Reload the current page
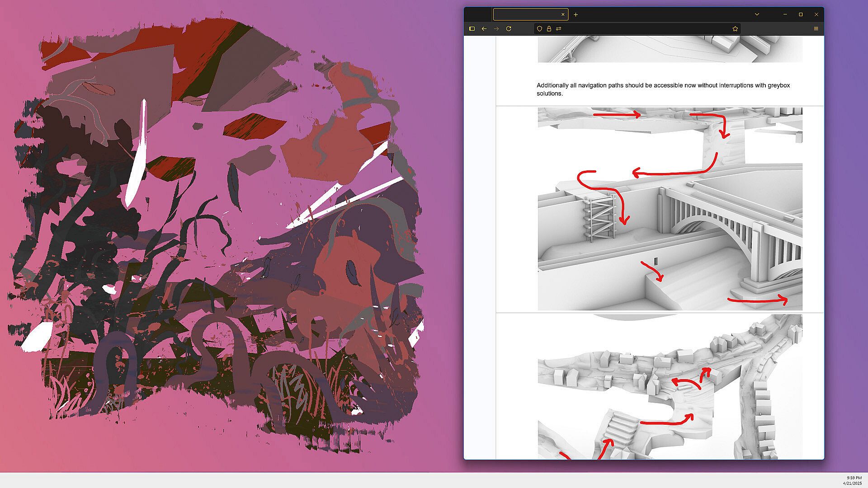Image resolution: width=868 pixels, height=488 pixels. tap(509, 28)
